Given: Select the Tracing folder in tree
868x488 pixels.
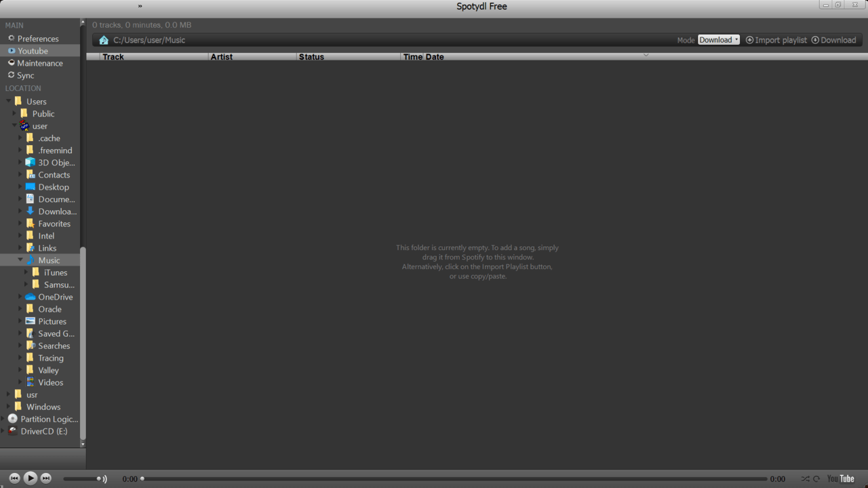Looking at the screenshot, I should click(x=51, y=358).
